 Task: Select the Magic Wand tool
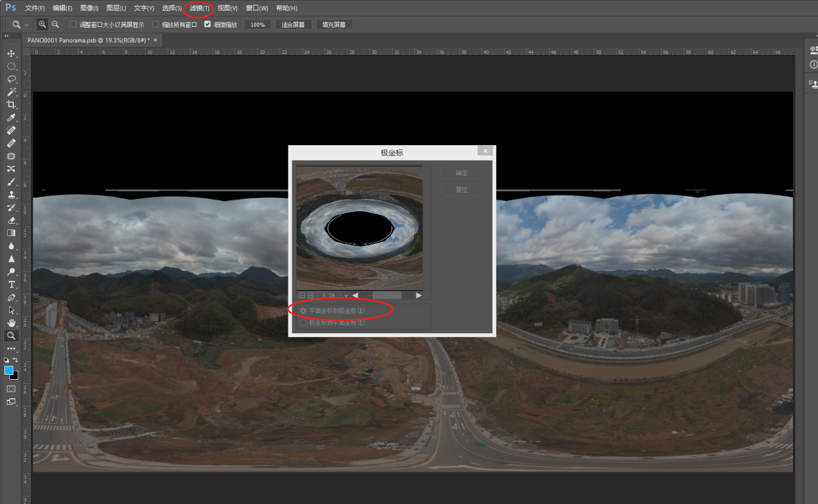point(11,92)
